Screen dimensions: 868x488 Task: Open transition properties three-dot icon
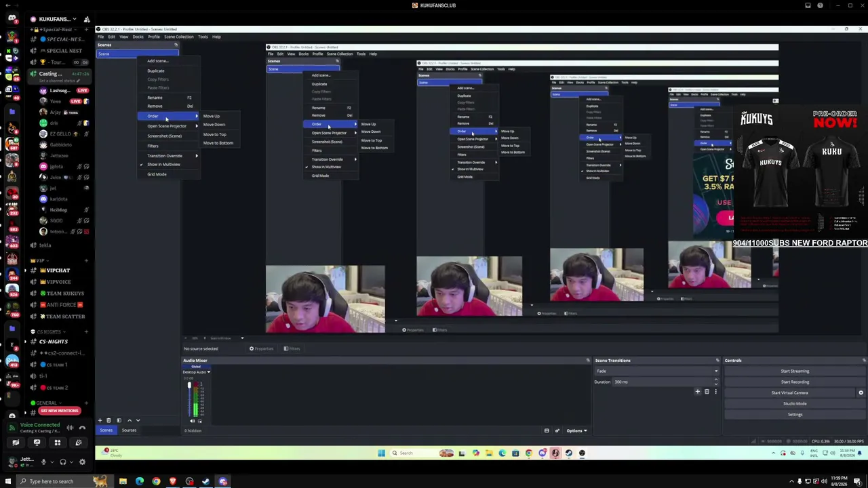[715, 392]
